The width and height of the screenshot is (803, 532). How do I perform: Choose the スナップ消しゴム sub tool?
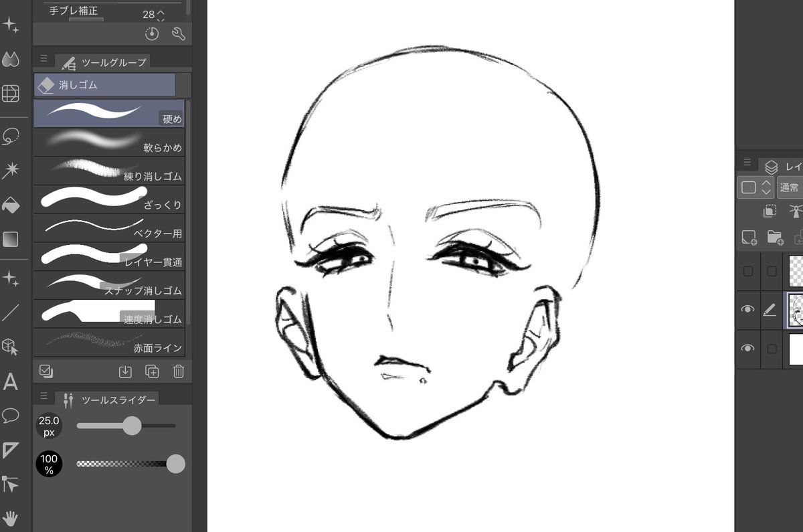click(109, 285)
